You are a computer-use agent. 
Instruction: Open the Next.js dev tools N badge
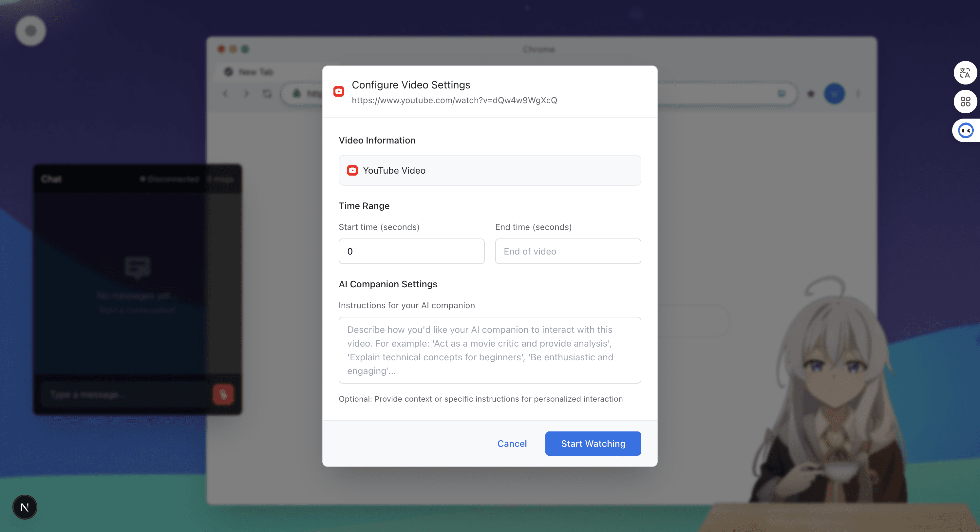click(x=25, y=507)
